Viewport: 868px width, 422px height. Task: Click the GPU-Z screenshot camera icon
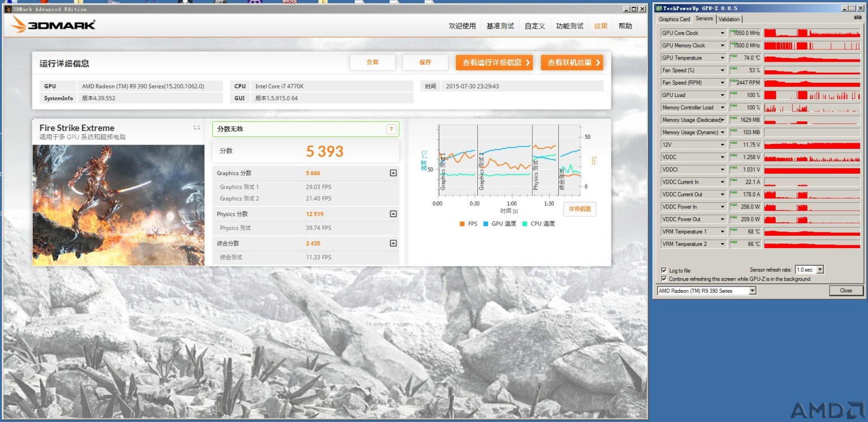857,18
